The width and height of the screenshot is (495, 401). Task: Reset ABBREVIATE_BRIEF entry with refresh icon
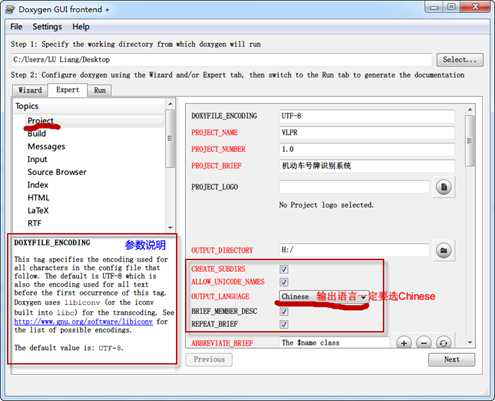(x=444, y=343)
